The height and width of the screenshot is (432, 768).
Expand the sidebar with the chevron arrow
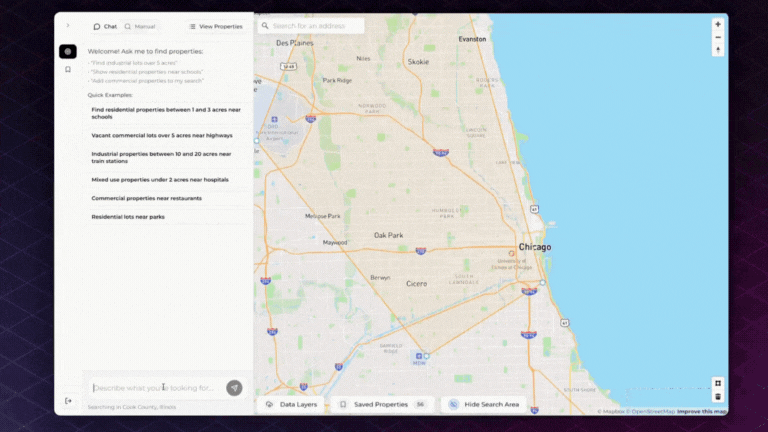coord(68,25)
